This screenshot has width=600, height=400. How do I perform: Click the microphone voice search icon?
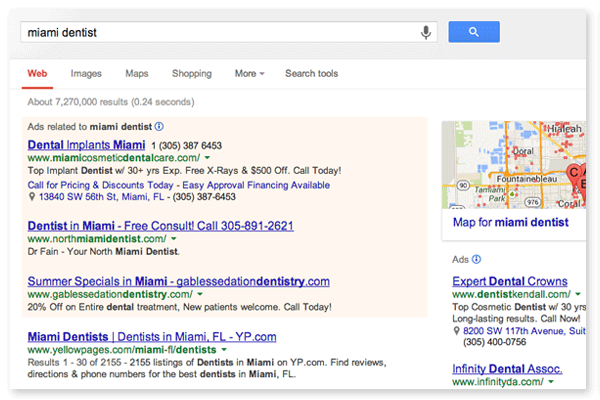point(426,32)
